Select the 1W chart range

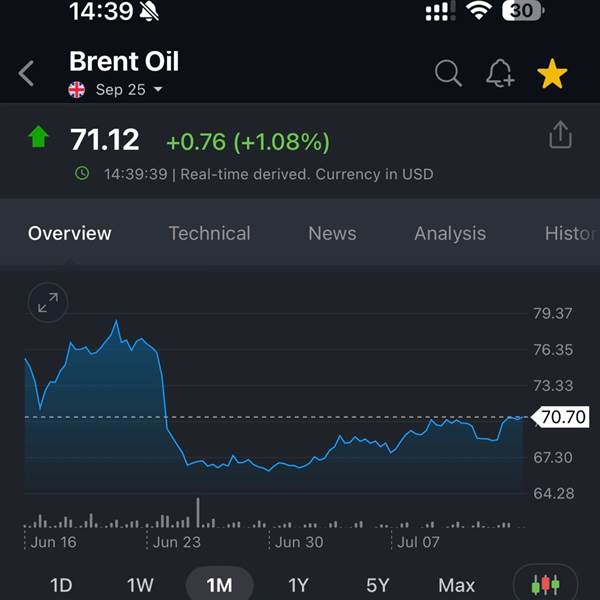tap(140, 585)
